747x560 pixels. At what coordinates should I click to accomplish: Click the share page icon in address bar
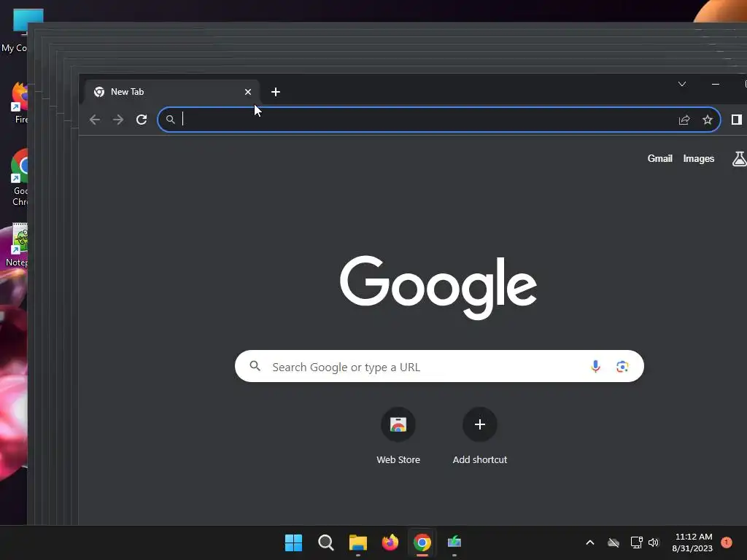(684, 120)
